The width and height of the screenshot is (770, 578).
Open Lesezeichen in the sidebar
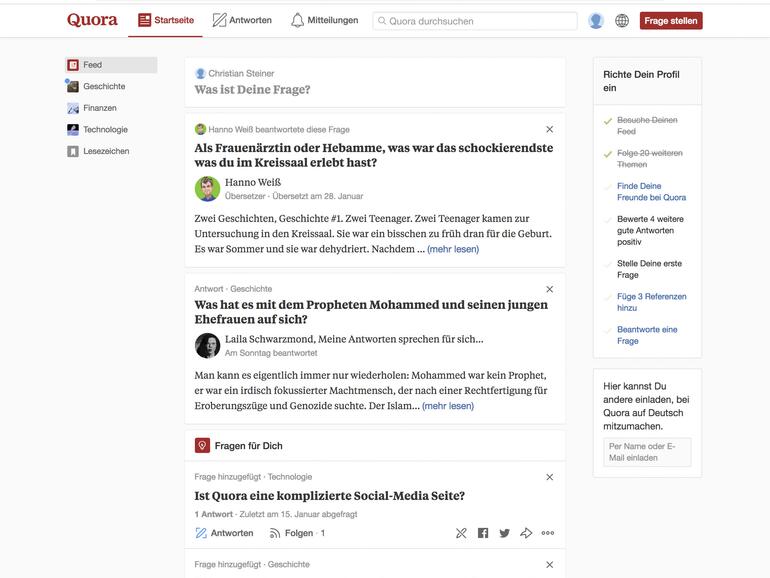pyautogui.click(x=106, y=151)
